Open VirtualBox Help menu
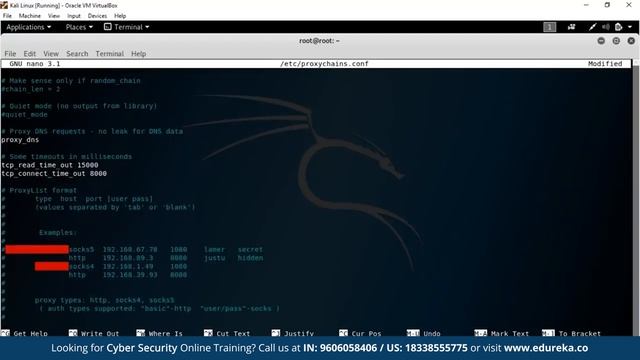Screen dimensions: 640x360 (120, 16)
